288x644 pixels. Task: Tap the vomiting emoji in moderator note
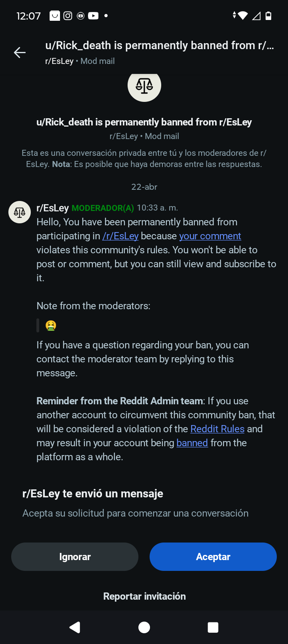(51, 326)
